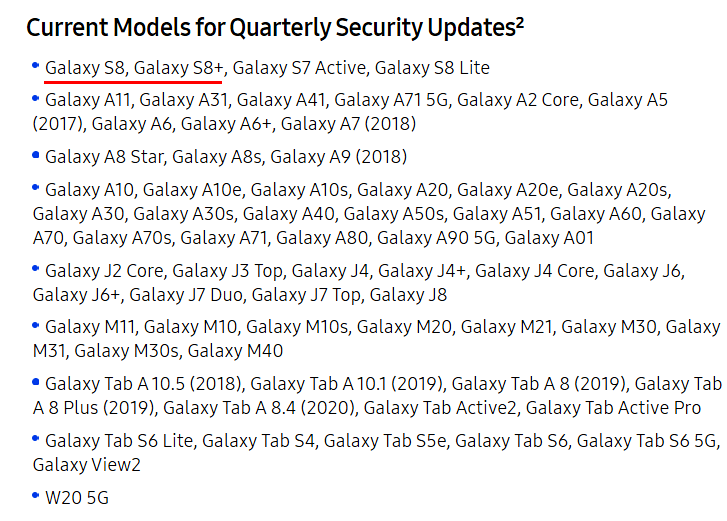The image size is (727, 521).
Task: Click the blue bullet beside W20 5G
Action: point(37,495)
